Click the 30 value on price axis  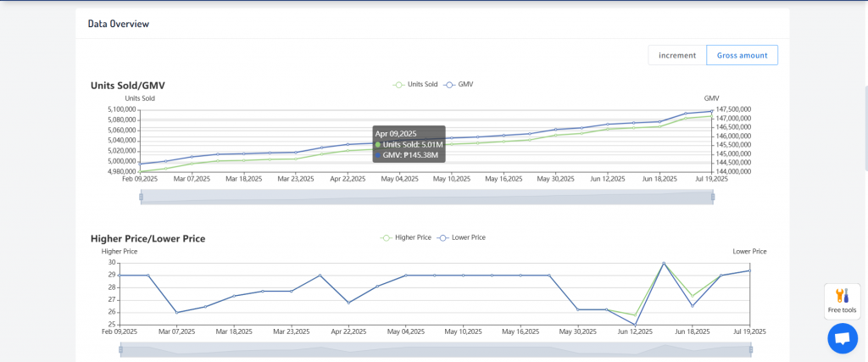click(112, 262)
